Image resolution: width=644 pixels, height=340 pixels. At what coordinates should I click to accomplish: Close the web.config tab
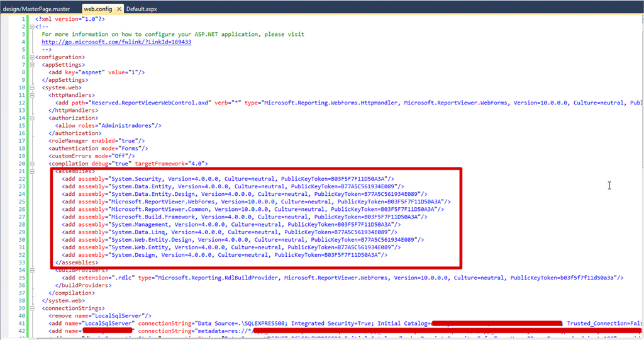[118, 10]
